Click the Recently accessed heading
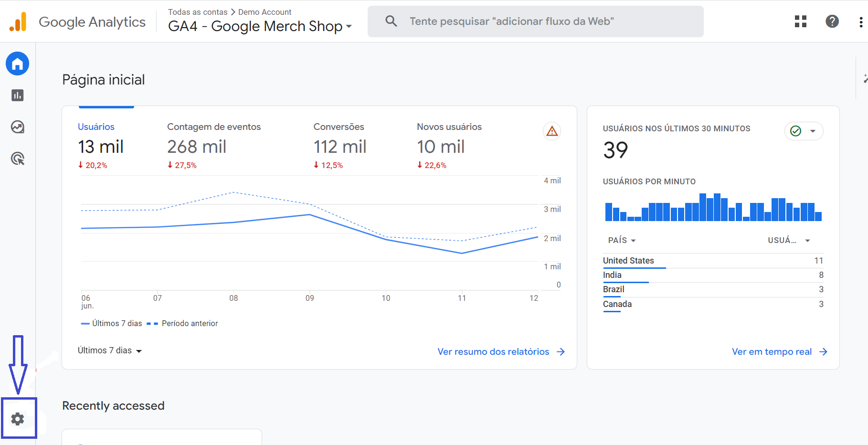Viewport: 868px width, 445px height. 113,406
